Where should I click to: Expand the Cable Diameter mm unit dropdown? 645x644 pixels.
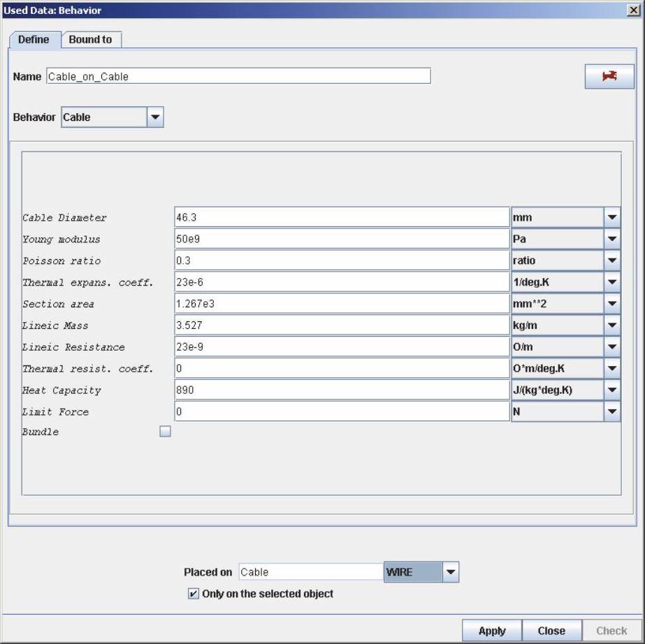tap(612, 217)
